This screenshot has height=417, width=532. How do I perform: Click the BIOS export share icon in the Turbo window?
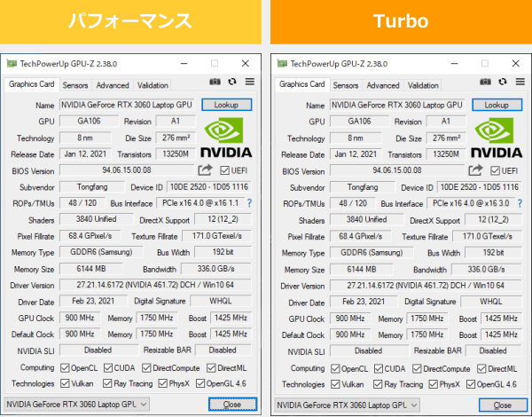(475, 170)
